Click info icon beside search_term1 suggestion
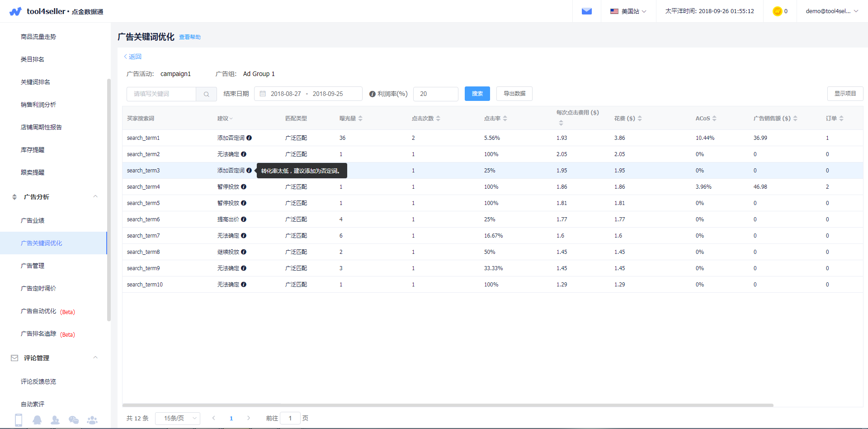This screenshot has width=868, height=429. (x=249, y=138)
